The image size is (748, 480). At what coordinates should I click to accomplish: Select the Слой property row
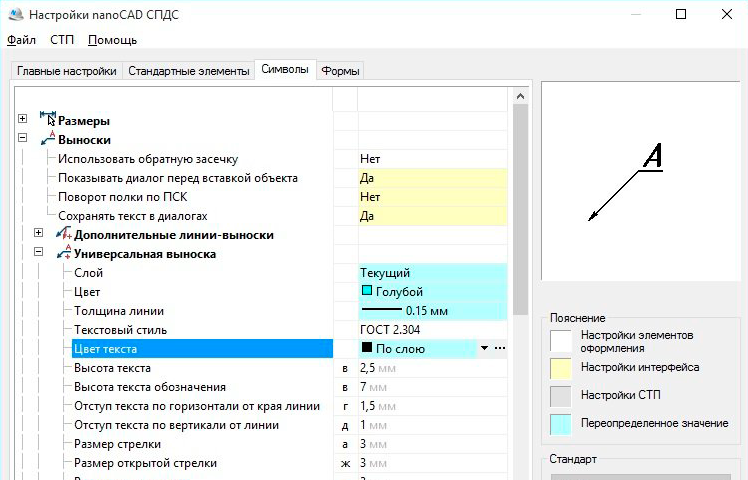click(x=88, y=273)
